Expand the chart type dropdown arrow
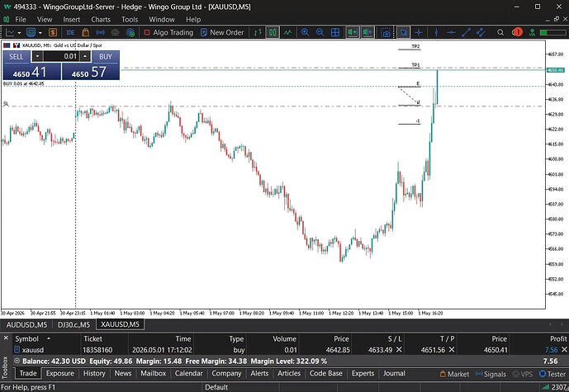Image resolution: width=569 pixels, height=392 pixels. point(19,33)
